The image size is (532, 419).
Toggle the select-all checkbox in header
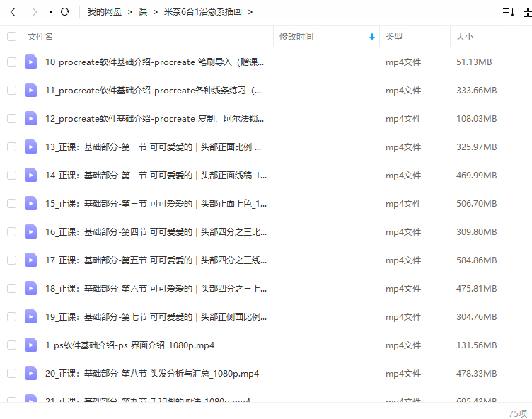[x=11, y=37]
